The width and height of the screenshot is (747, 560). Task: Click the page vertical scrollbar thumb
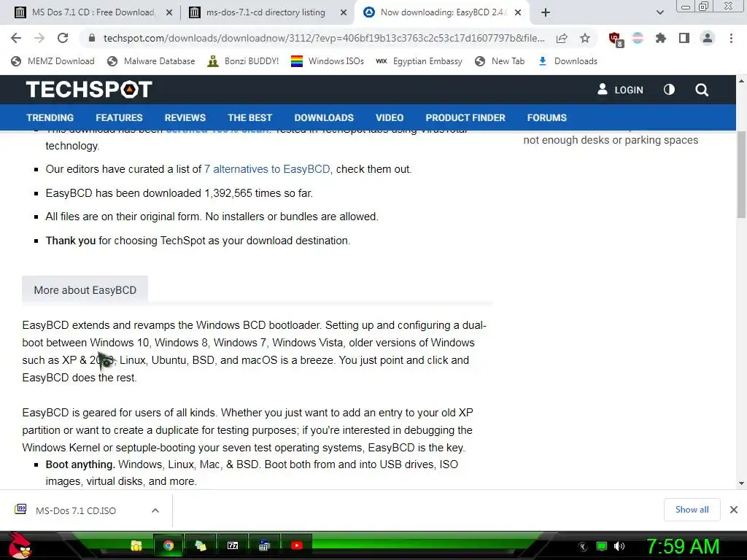point(741,176)
